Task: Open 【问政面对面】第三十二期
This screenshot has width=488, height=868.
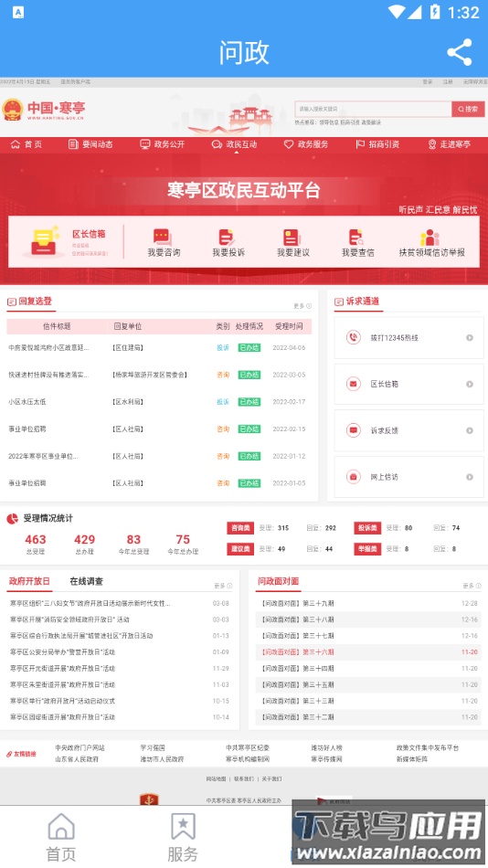Action: (x=297, y=717)
